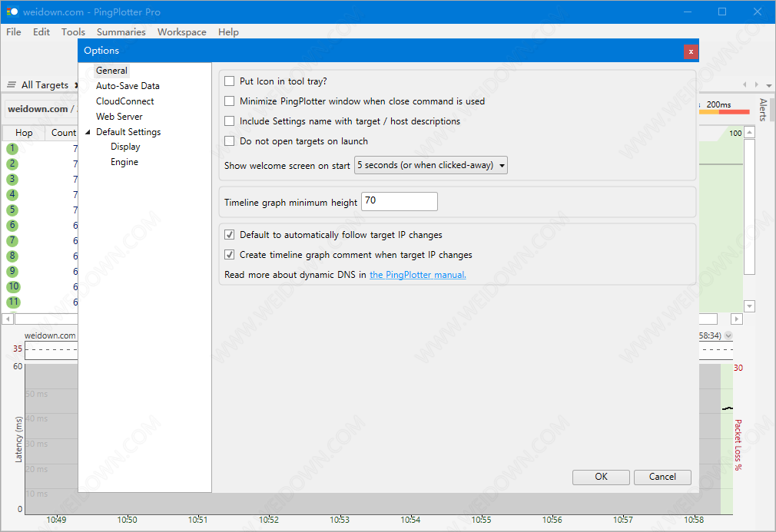The height and width of the screenshot is (532, 776).
Task: Click hop 3 green circle icon
Action: pos(12,179)
